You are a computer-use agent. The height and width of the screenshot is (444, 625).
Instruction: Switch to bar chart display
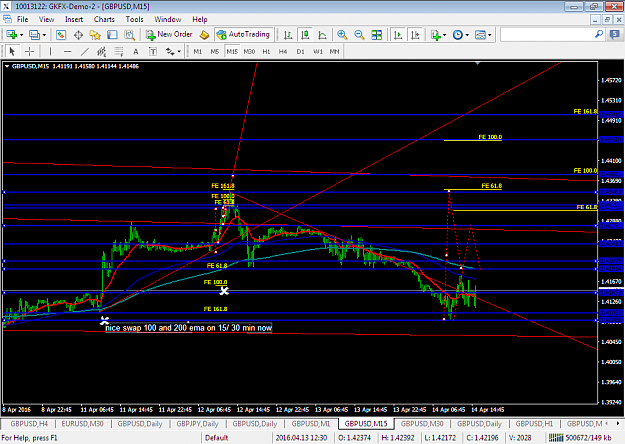pyautogui.click(x=288, y=35)
